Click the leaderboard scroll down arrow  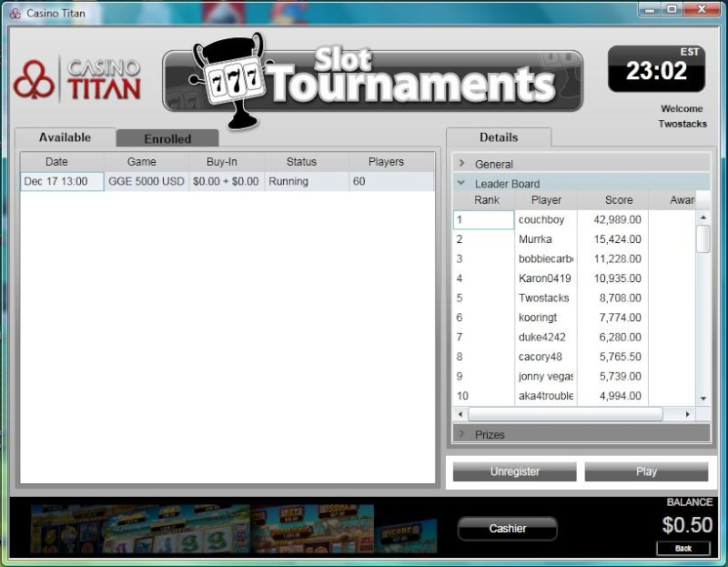[x=703, y=399]
